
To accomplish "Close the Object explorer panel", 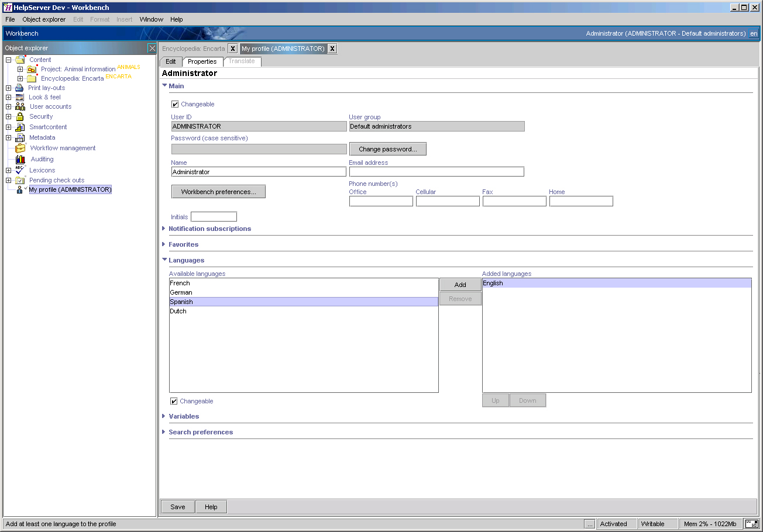I will click(152, 48).
